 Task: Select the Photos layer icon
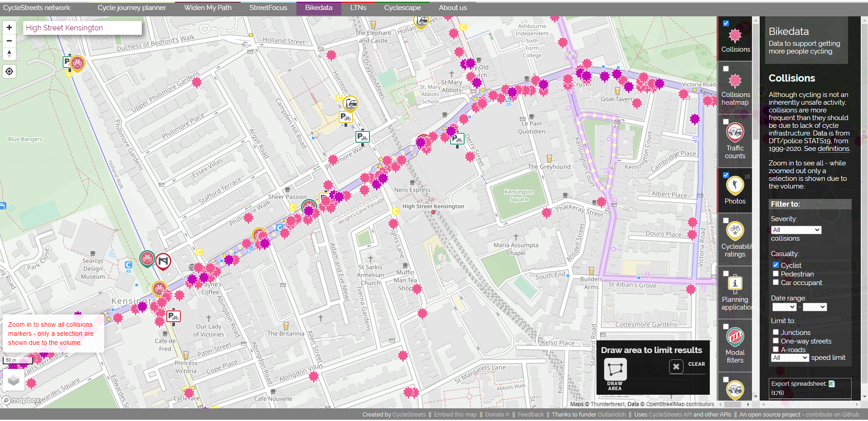click(x=735, y=185)
